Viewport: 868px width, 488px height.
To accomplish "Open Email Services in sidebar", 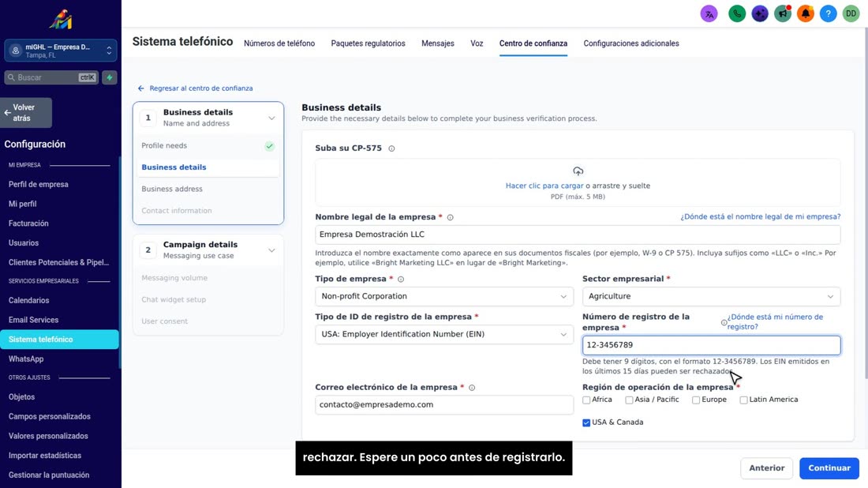I will pyautogui.click(x=33, y=320).
